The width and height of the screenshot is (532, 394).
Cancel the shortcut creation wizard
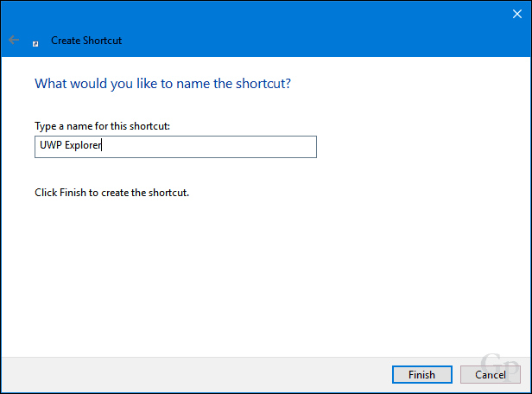pyautogui.click(x=490, y=375)
